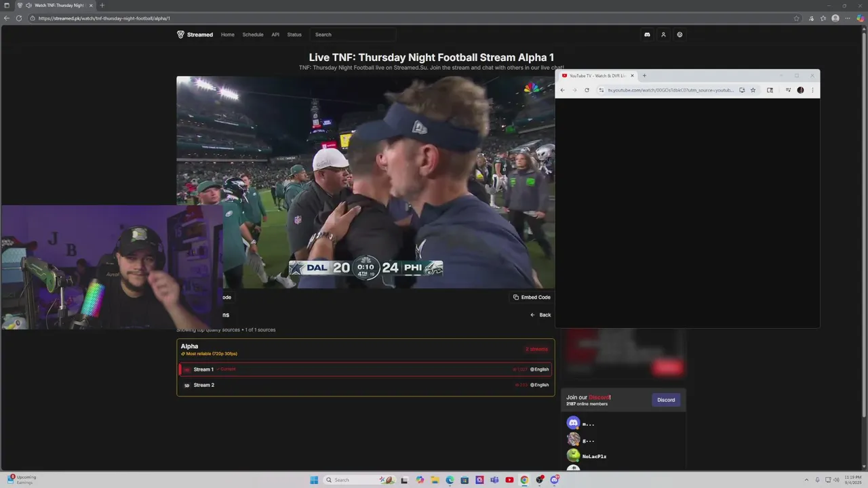Open the Status nav item
Image resolution: width=868 pixels, height=488 pixels.
click(x=294, y=35)
